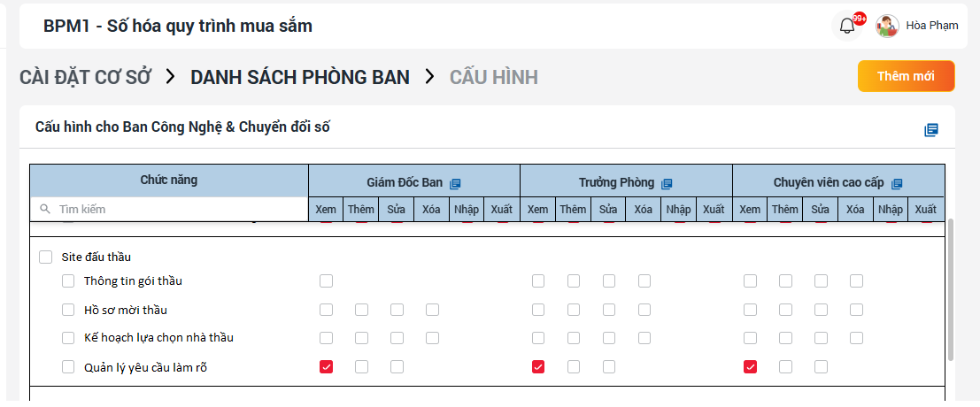Tick the Thông tin gói thầu row checkbox
The height and width of the screenshot is (407, 980).
tap(68, 281)
